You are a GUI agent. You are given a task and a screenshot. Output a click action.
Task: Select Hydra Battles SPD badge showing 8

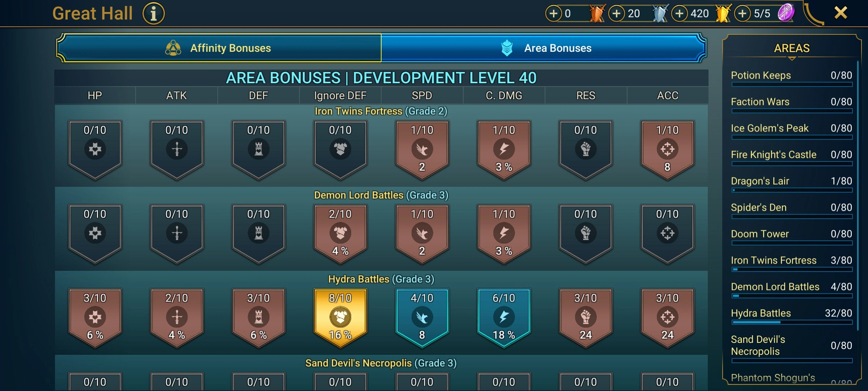[x=422, y=317]
